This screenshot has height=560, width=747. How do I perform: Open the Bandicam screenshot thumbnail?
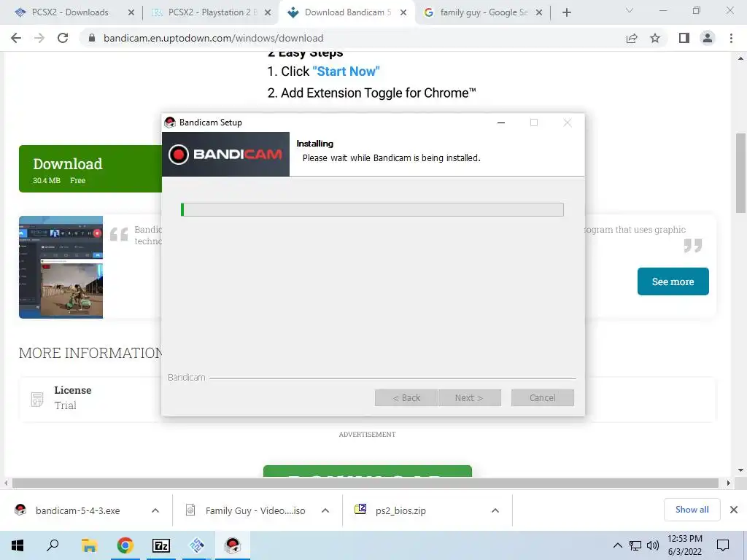tap(61, 267)
